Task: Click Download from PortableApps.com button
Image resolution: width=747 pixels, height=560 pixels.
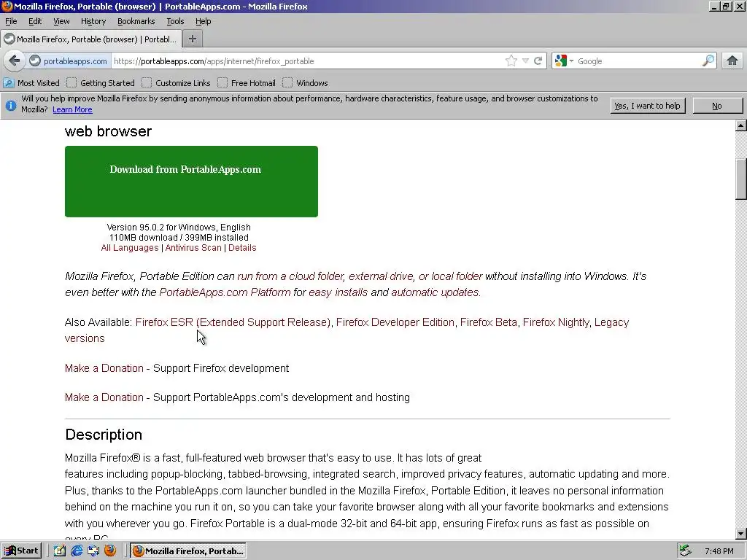Action: [191, 182]
